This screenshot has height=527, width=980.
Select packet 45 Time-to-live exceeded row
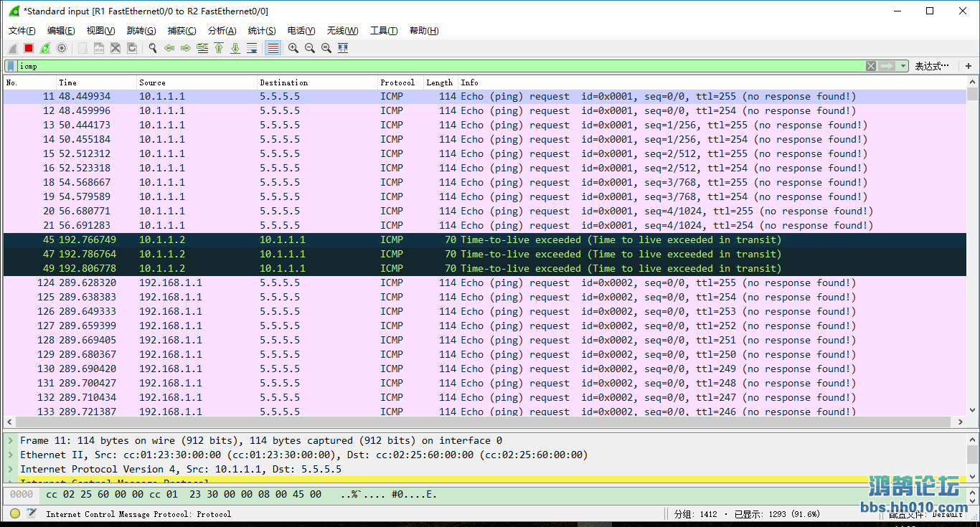(485, 240)
